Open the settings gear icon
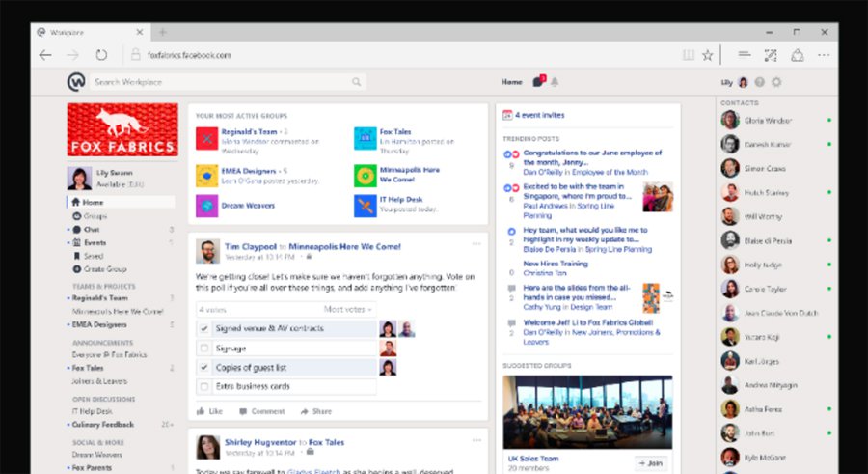This screenshot has width=868, height=474. [776, 82]
